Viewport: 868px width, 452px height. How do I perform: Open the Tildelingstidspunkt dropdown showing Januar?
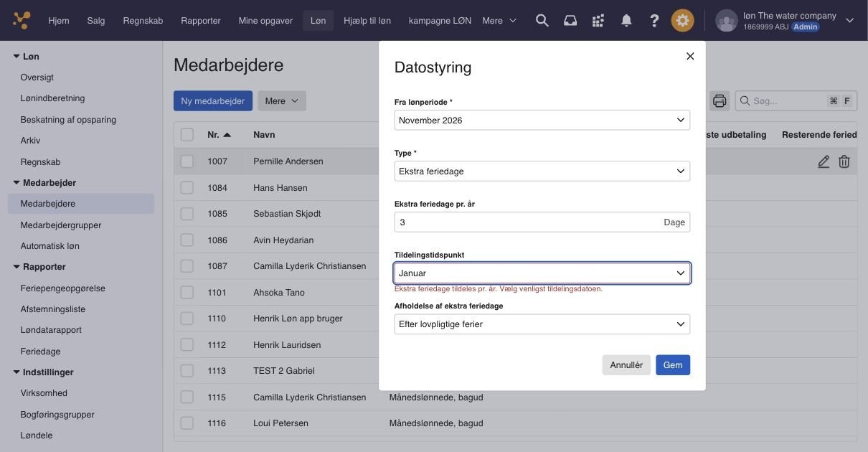[x=542, y=273]
